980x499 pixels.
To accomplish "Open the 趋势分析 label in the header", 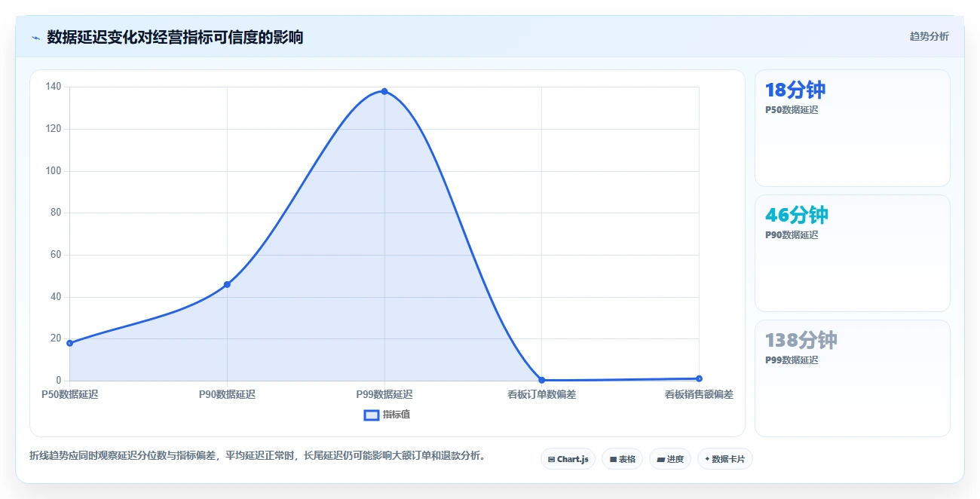I will pos(929,36).
